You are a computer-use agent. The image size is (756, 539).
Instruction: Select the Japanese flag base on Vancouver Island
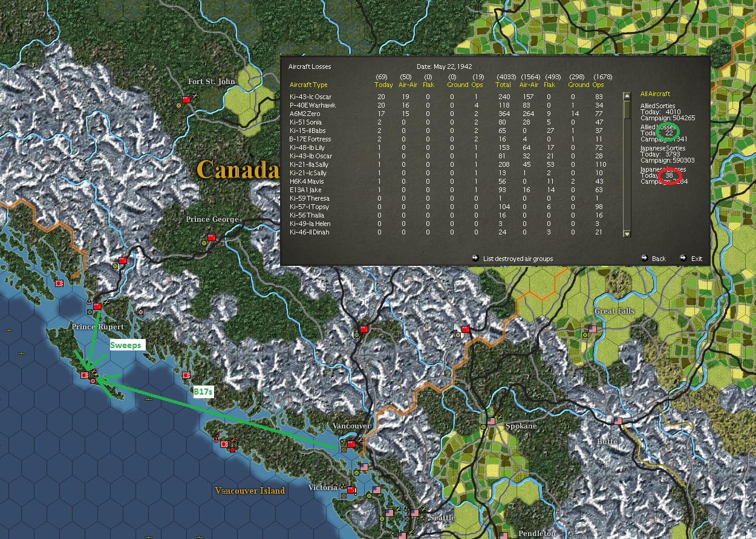tap(225, 444)
